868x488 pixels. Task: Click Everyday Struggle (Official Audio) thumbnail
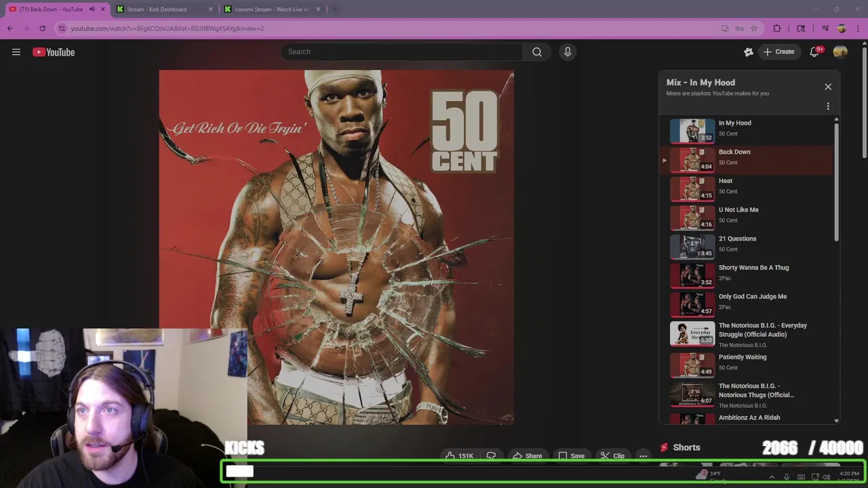click(x=692, y=333)
